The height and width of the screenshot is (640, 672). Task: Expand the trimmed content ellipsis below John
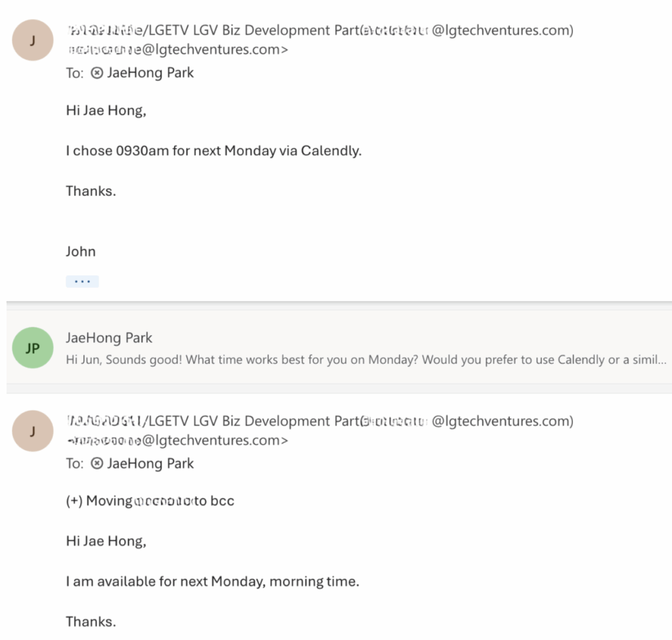82,281
